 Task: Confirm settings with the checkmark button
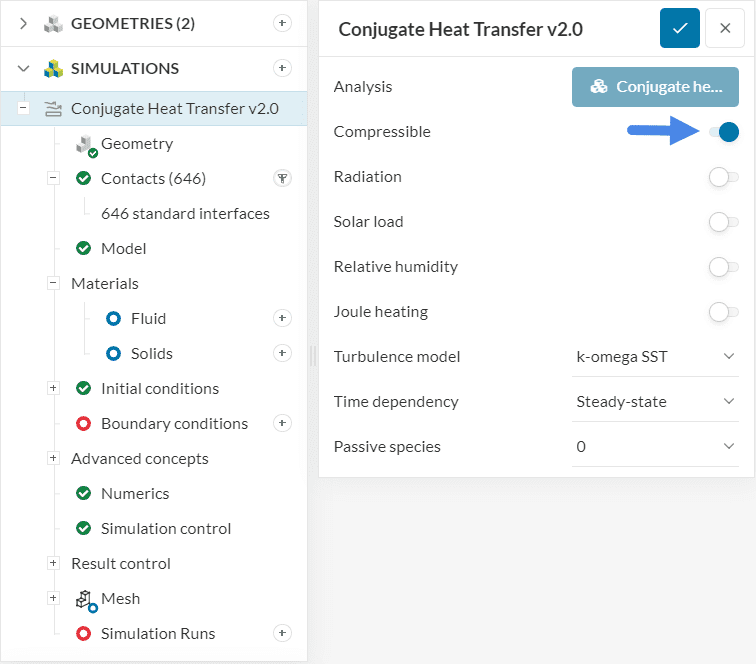(679, 29)
